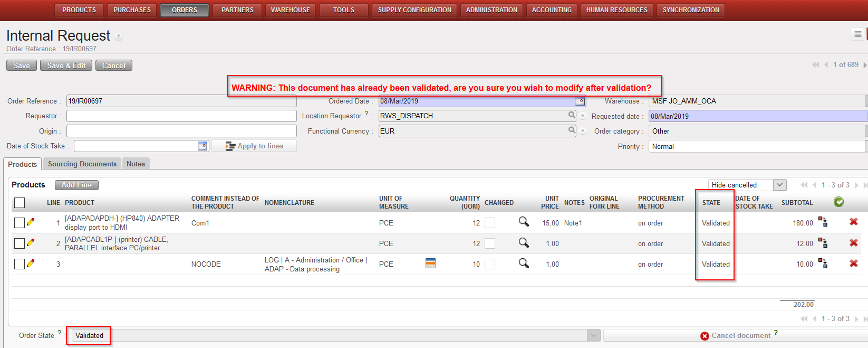Edit line 2 with the pencil icon
This screenshot has width=868, height=348.
pyautogui.click(x=31, y=243)
